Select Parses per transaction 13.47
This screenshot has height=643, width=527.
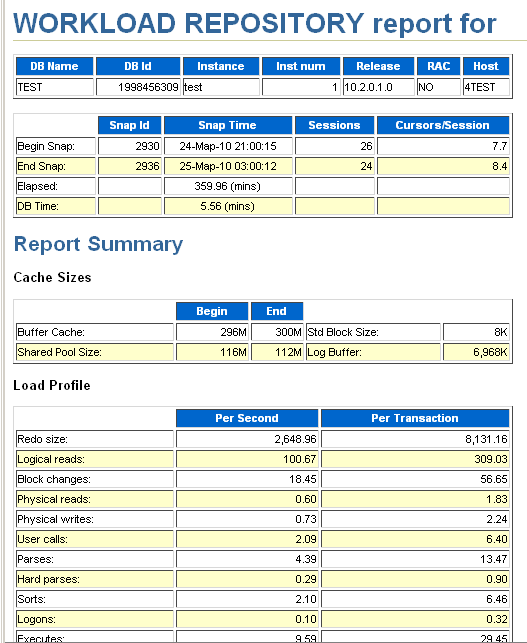[x=415, y=559]
